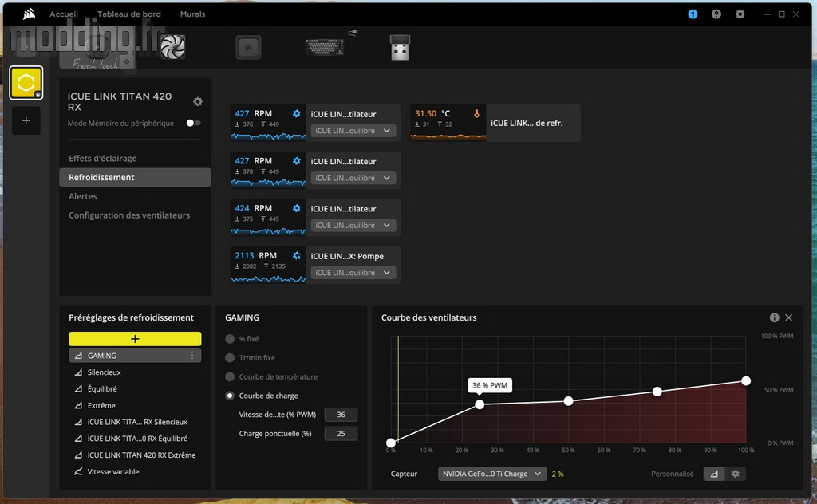Open curve settings gear near Personnalisé
Image resolution: width=817 pixels, height=504 pixels.
point(735,474)
